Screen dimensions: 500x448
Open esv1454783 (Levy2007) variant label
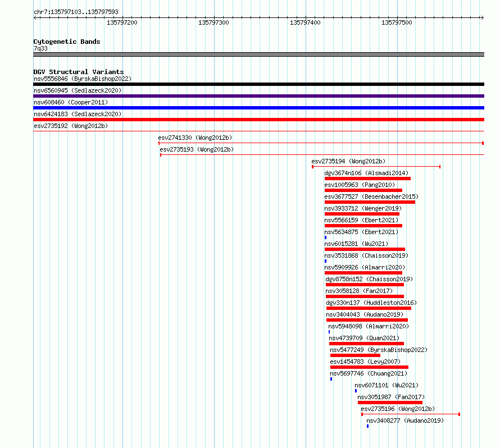365,362
